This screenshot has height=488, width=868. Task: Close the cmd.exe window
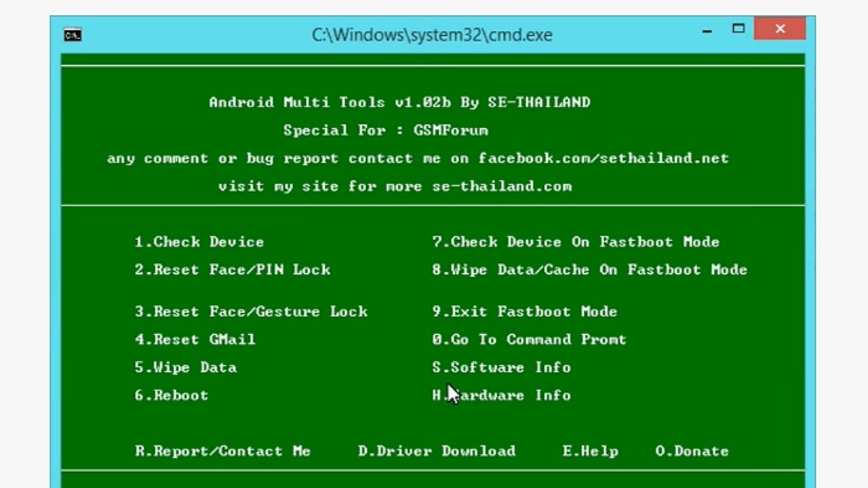[780, 29]
